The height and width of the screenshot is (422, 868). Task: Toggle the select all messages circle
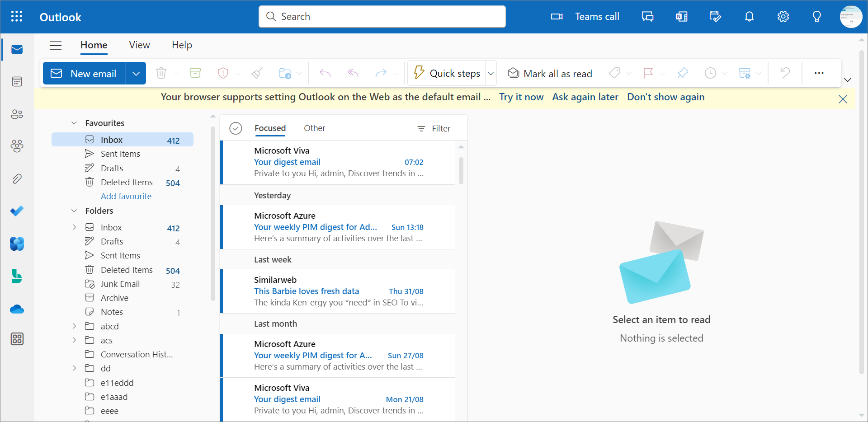[236, 128]
